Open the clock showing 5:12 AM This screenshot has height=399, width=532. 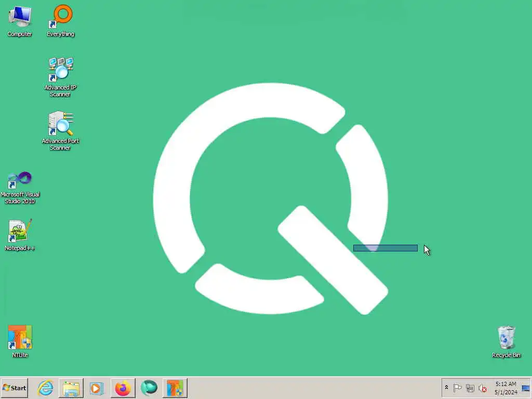tap(506, 388)
